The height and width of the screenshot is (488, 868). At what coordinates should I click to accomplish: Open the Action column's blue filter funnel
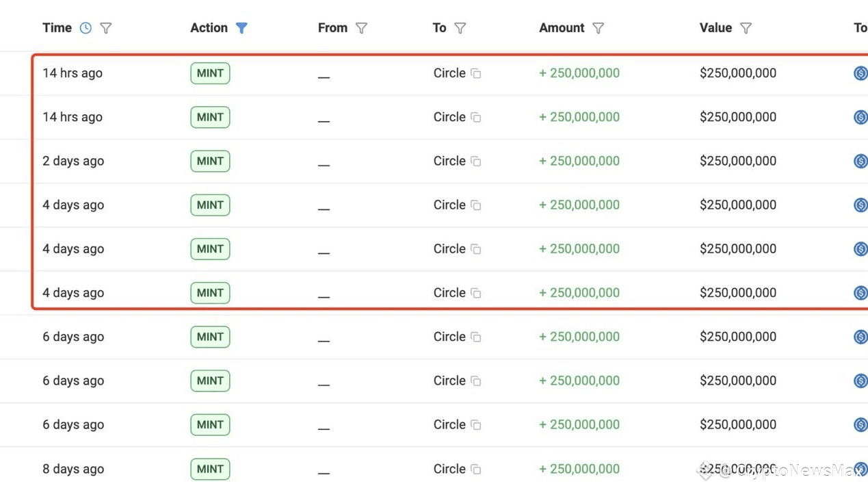pos(241,28)
